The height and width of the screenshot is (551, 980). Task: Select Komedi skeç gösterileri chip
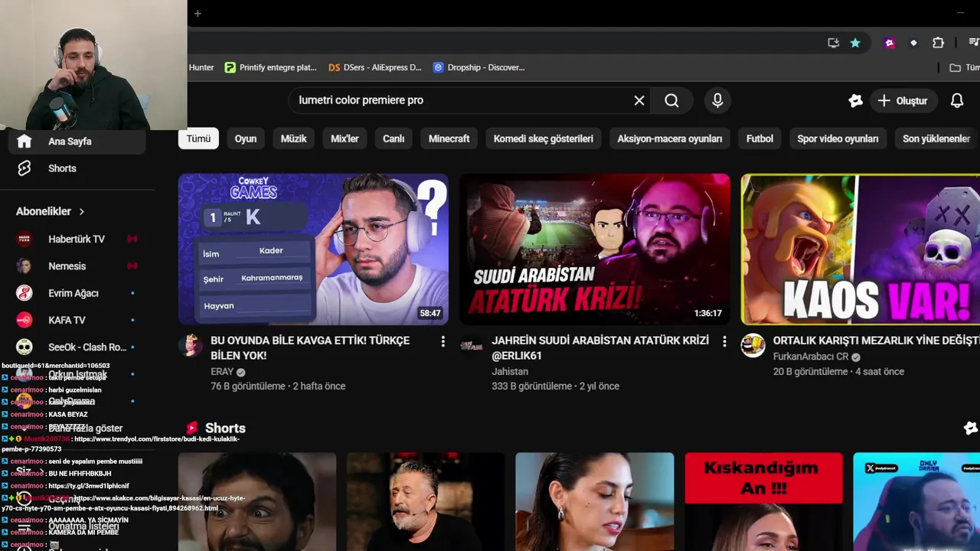pyautogui.click(x=544, y=139)
